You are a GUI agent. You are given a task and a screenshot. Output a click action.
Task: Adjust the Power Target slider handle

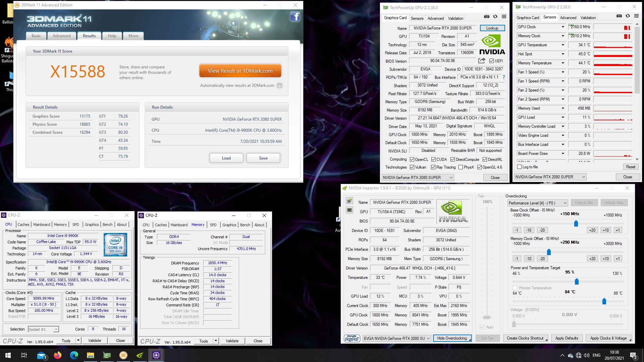point(577,281)
